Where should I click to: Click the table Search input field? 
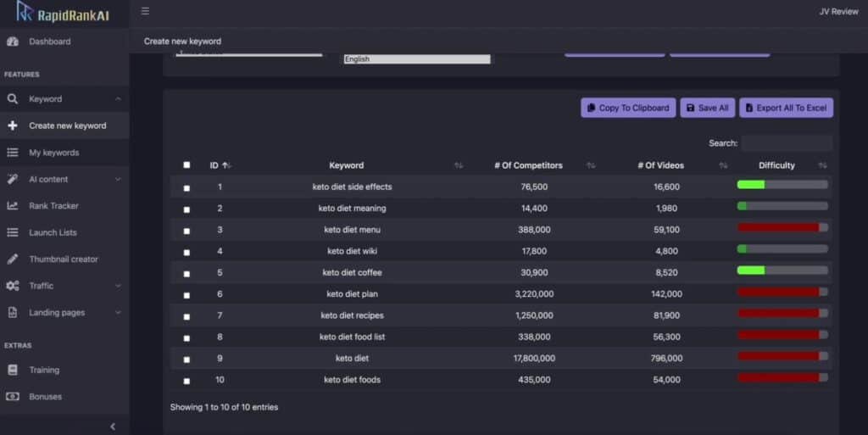787,143
